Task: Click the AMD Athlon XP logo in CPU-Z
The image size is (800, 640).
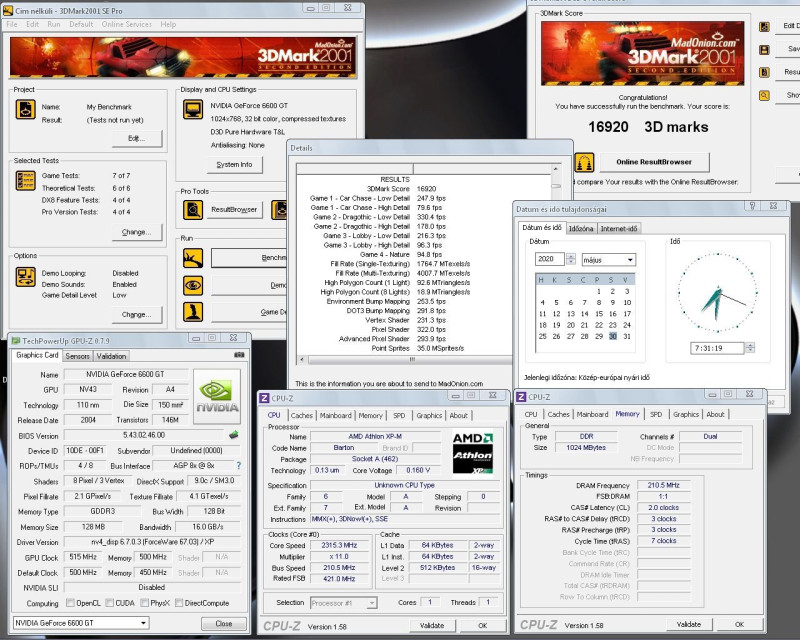Action: [x=473, y=453]
